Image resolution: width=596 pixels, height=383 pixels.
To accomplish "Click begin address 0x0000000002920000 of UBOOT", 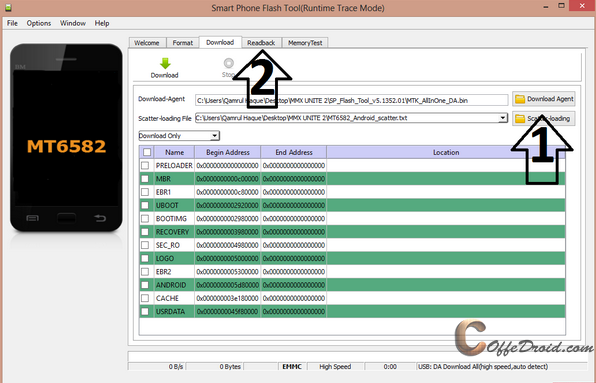I will [x=228, y=205].
